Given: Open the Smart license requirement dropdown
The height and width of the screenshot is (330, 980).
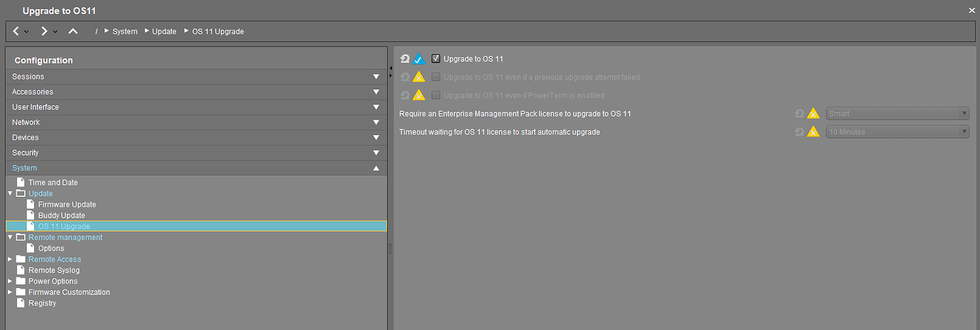Looking at the screenshot, I should (x=898, y=114).
